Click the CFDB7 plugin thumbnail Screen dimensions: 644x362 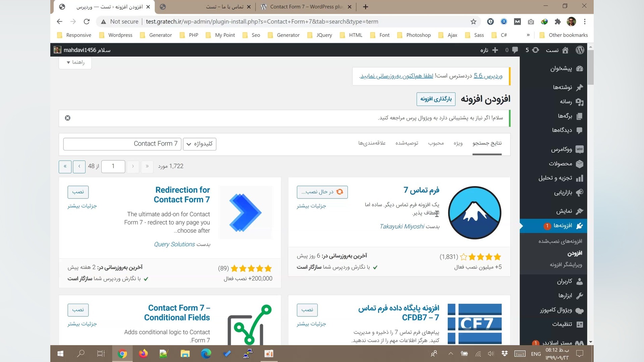pos(475,324)
